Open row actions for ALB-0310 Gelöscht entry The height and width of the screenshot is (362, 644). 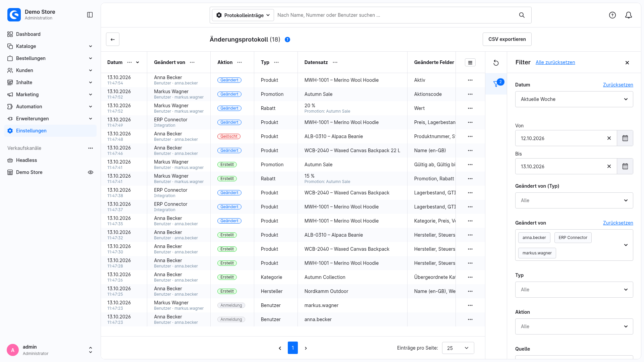click(470, 136)
